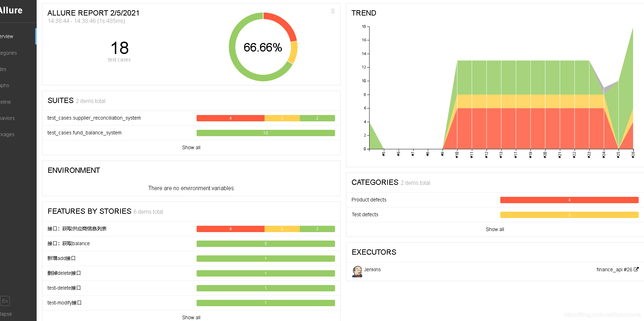The height and width of the screenshot is (321, 644).
Task: Click the Allure logo title
Action: click(x=11, y=11)
